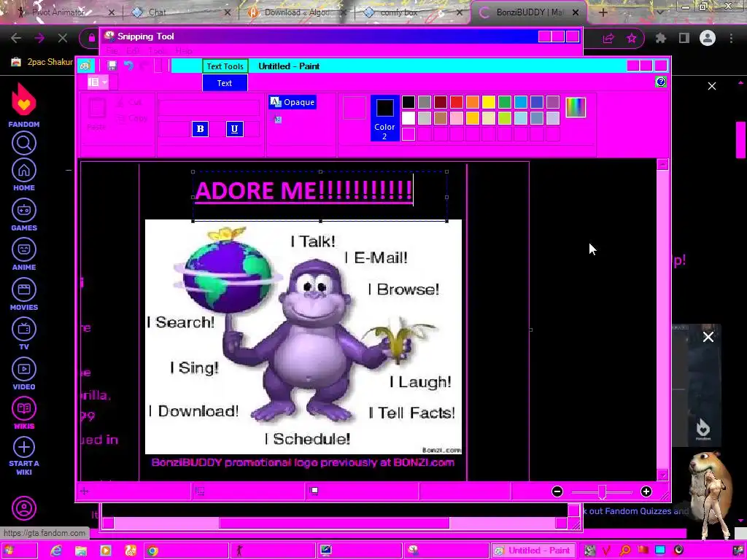The image size is (747, 560).
Task: Select the Transparent background option below Opaque
Action: click(x=276, y=120)
